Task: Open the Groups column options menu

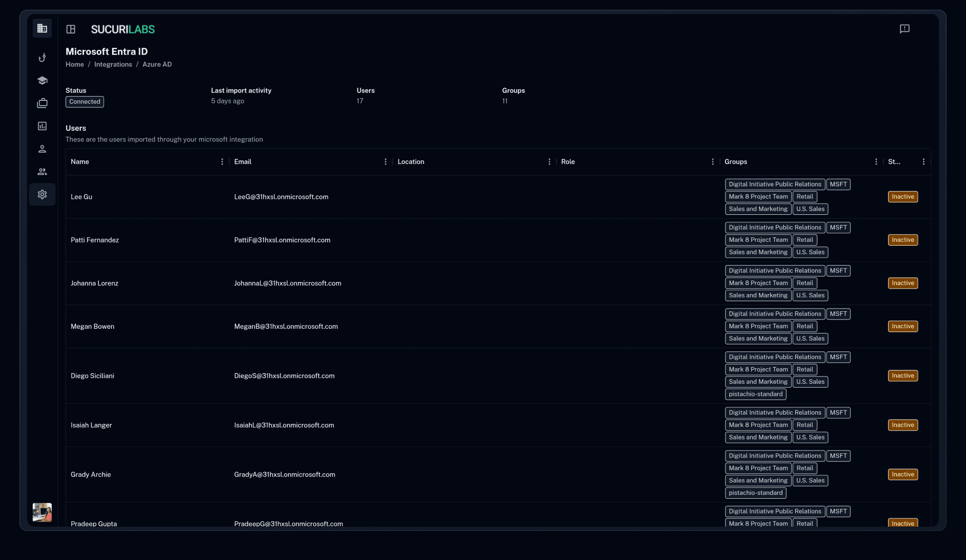Action: (x=876, y=162)
